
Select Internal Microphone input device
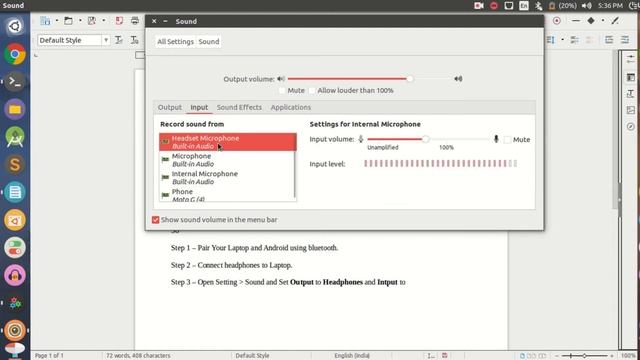(227, 178)
